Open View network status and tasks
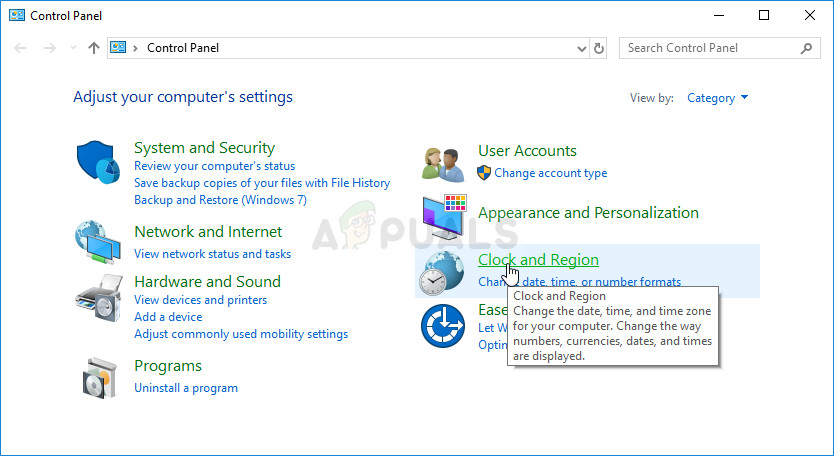This screenshot has height=456, width=834. point(212,254)
